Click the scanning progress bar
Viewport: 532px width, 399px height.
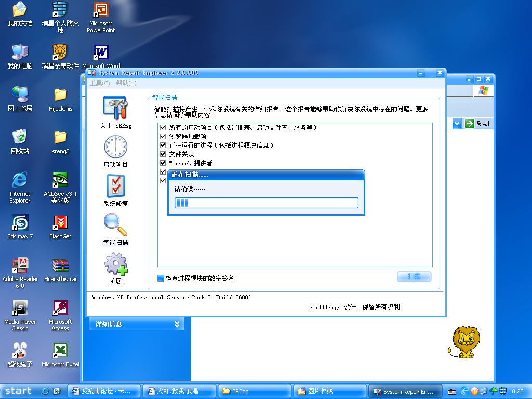point(267,203)
